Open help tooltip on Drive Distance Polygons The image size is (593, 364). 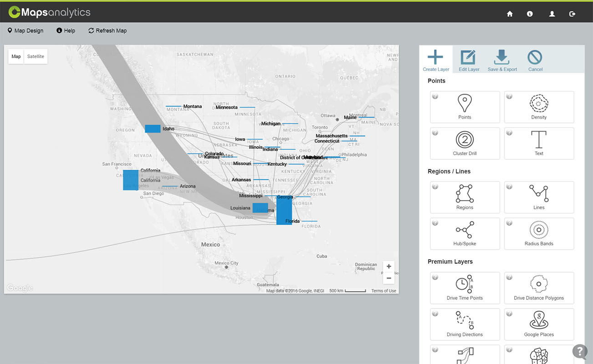click(509, 277)
